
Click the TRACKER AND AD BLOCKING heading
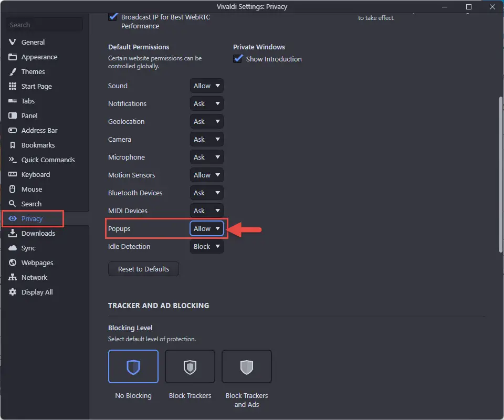click(159, 306)
